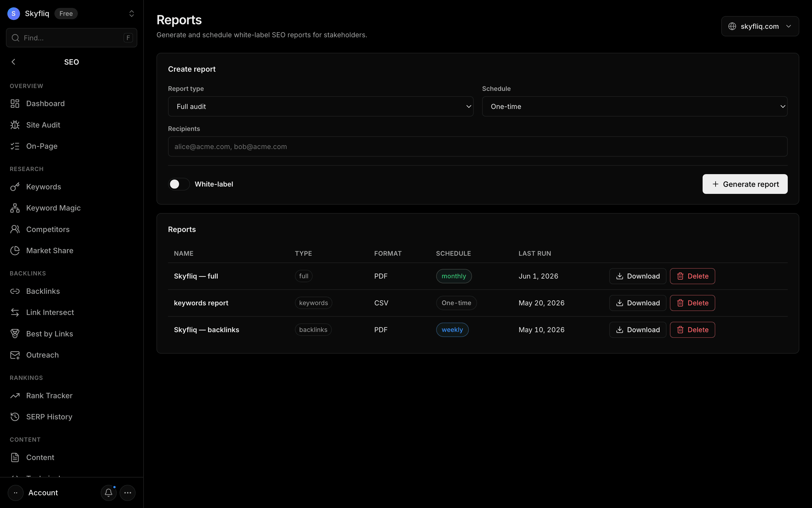Viewport: 812px width, 508px height.
Task: Open the Report type dropdown
Action: (x=321, y=106)
